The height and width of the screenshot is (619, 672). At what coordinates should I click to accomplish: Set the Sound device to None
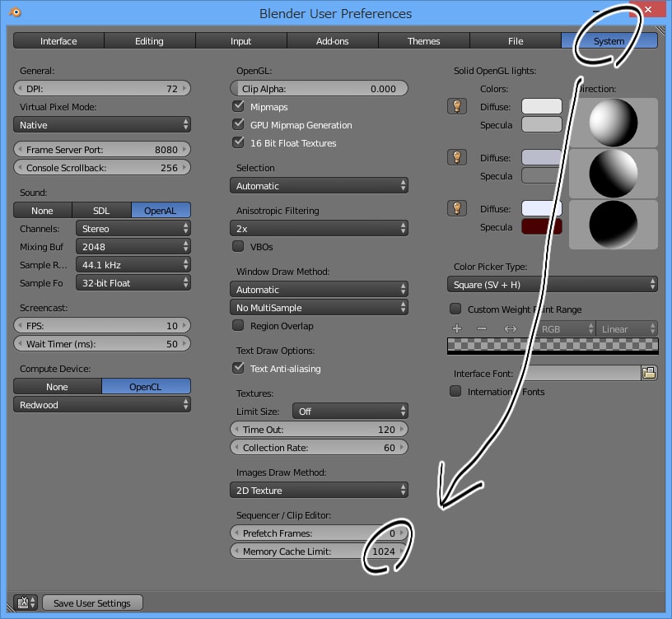(x=43, y=211)
